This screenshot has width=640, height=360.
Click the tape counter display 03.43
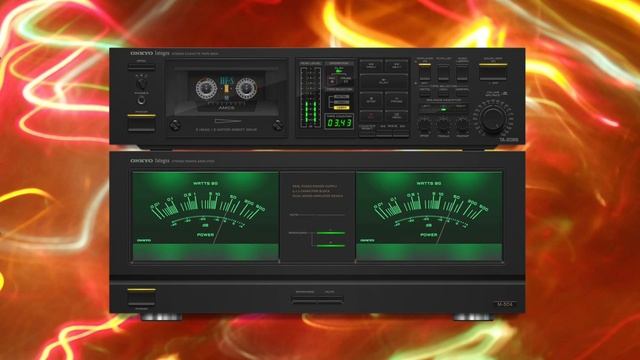point(339,122)
